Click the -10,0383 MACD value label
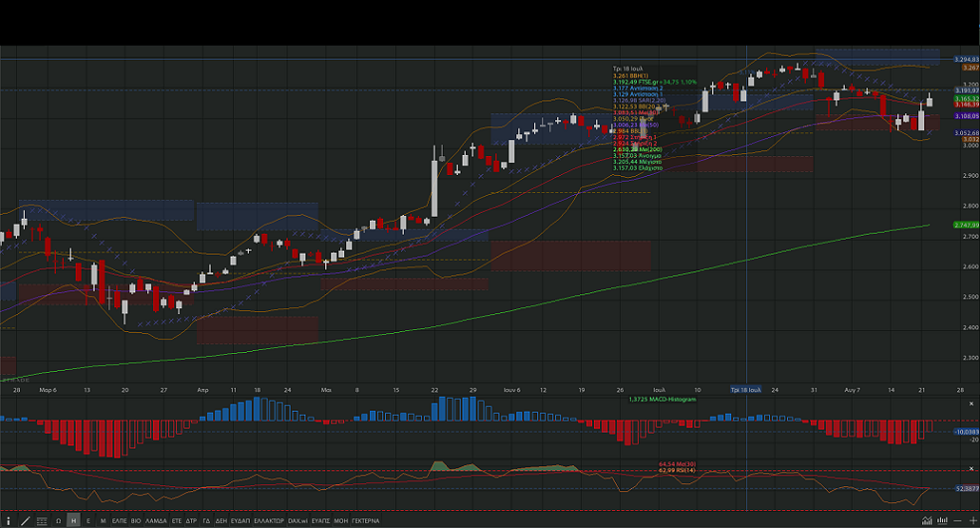This screenshot has height=528, width=980. [x=966, y=432]
